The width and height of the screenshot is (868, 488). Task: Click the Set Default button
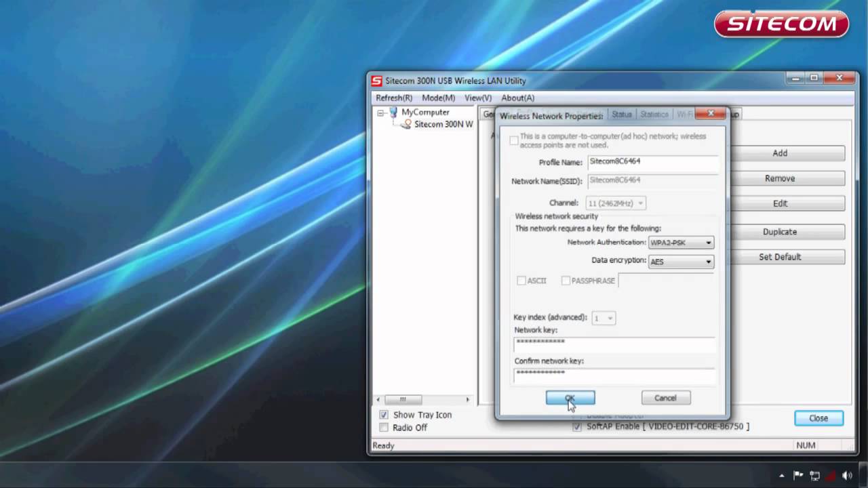coord(780,257)
